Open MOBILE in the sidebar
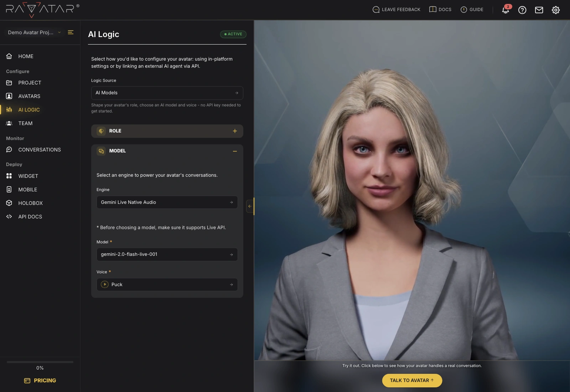 pos(28,190)
